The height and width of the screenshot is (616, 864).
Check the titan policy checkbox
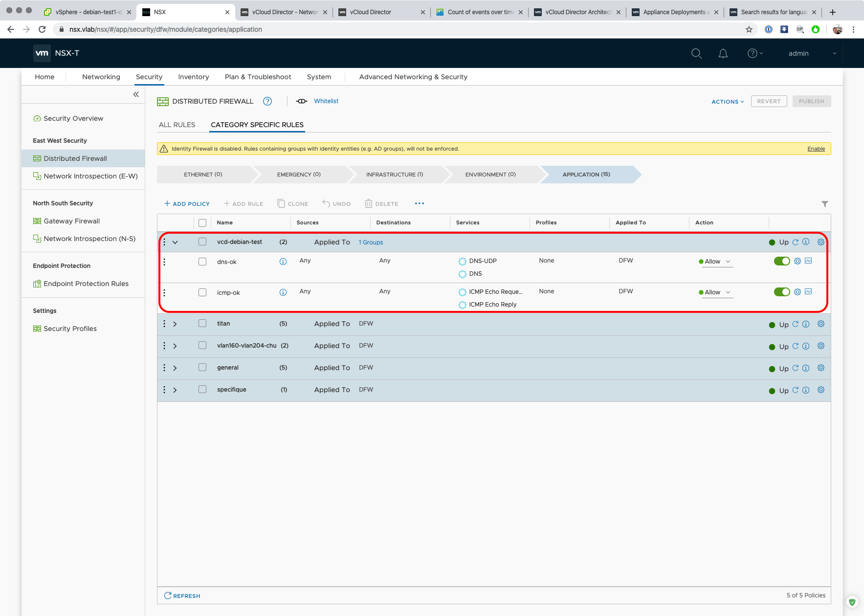(202, 324)
